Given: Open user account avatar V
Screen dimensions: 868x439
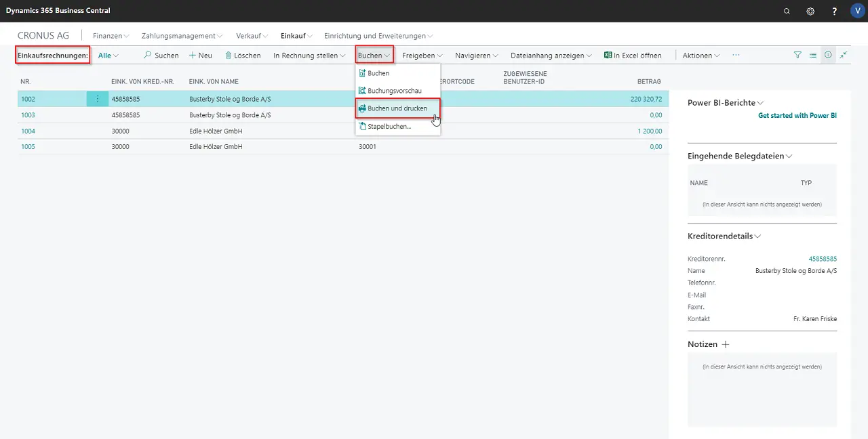Looking at the screenshot, I should click(857, 11).
